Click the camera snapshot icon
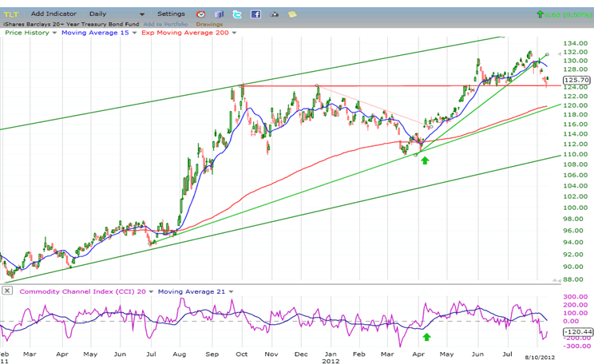594x364 pixels. (x=275, y=14)
